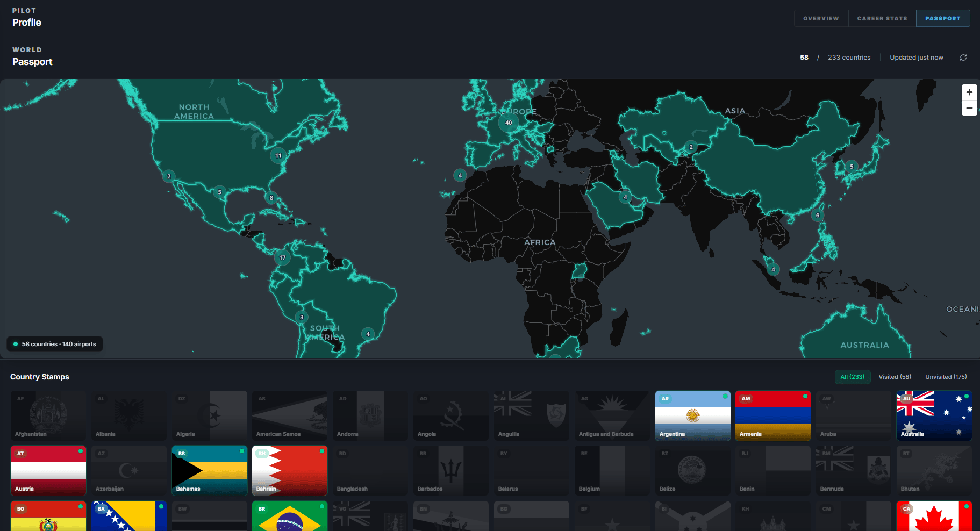Click the California cluster marker 2

coord(169,176)
